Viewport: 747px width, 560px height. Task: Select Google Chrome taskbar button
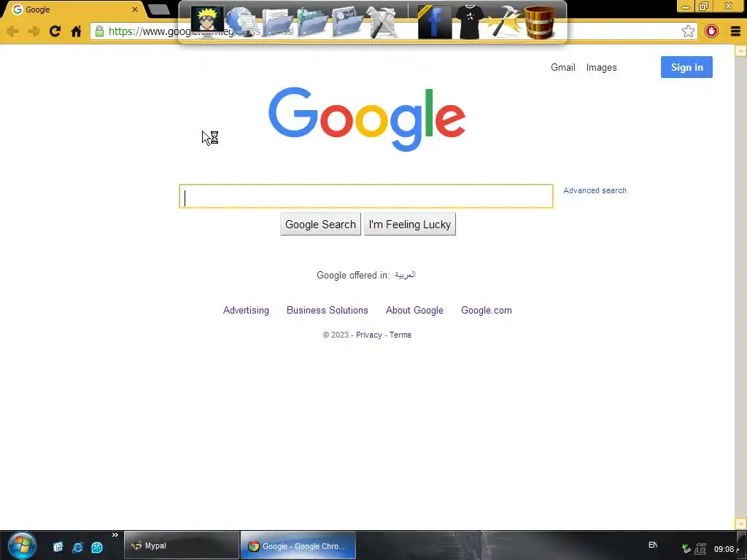[298, 545]
